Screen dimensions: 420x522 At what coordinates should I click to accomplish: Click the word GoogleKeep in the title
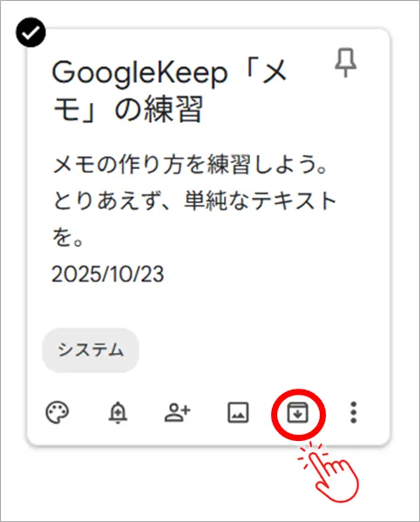[x=139, y=73]
